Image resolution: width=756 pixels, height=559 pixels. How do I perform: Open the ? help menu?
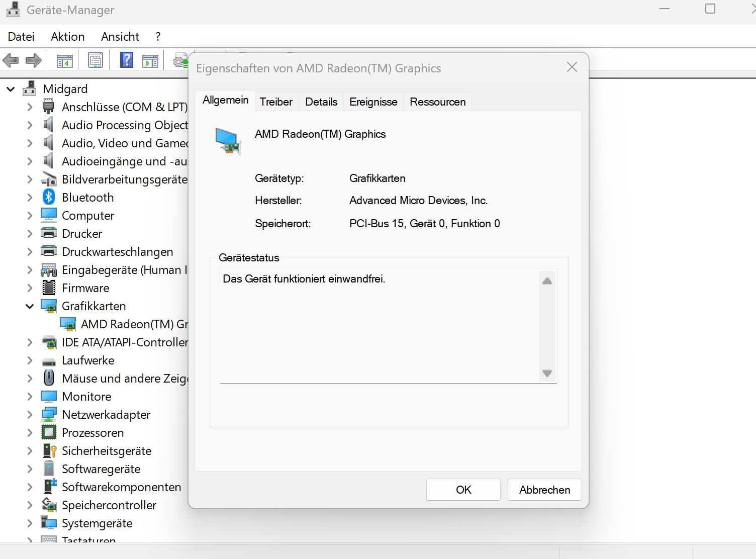158,37
